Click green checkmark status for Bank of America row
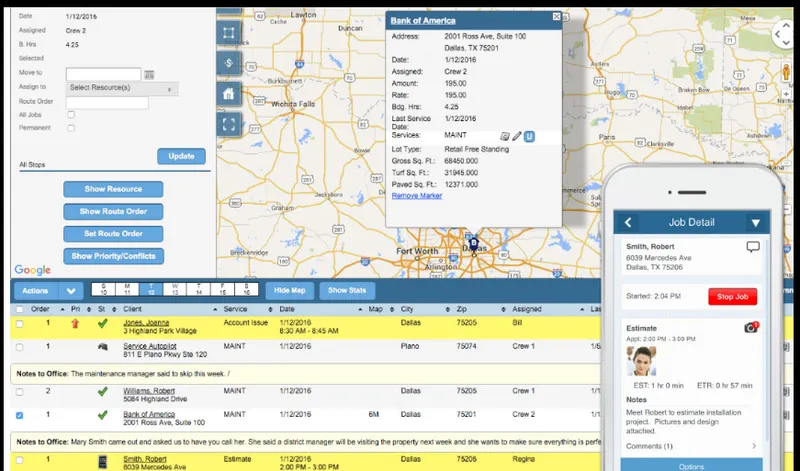The width and height of the screenshot is (800, 471). [x=103, y=415]
